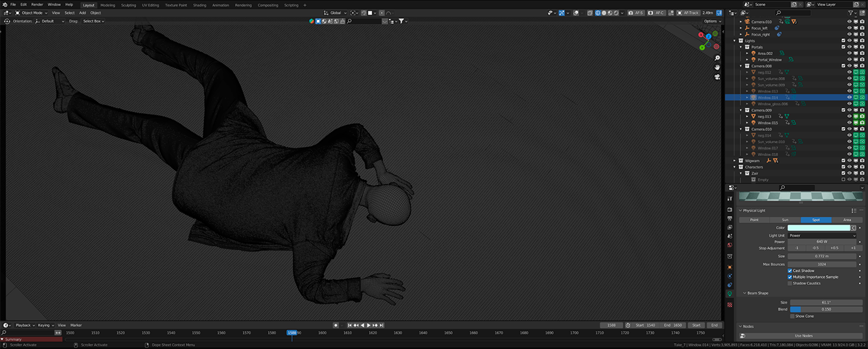Click the play animation button
The width and height of the screenshot is (868, 349).
point(369,325)
